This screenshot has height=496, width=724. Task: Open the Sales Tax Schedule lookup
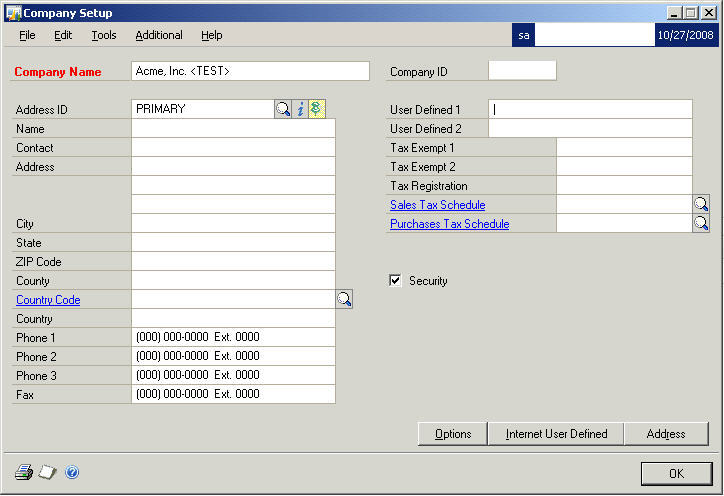coord(701,204)
